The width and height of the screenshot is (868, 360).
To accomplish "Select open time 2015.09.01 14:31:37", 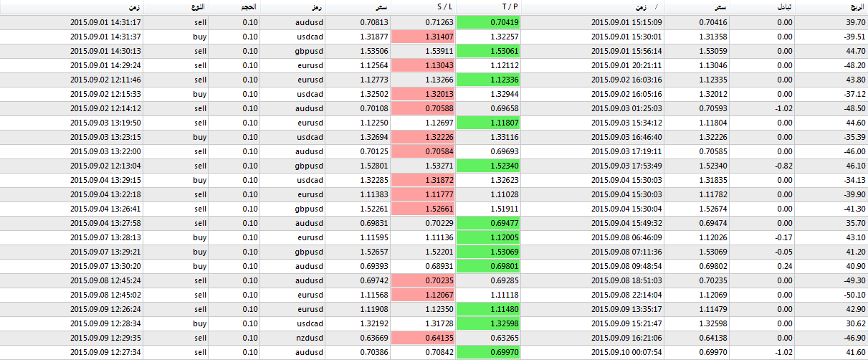I will [105, 37].
